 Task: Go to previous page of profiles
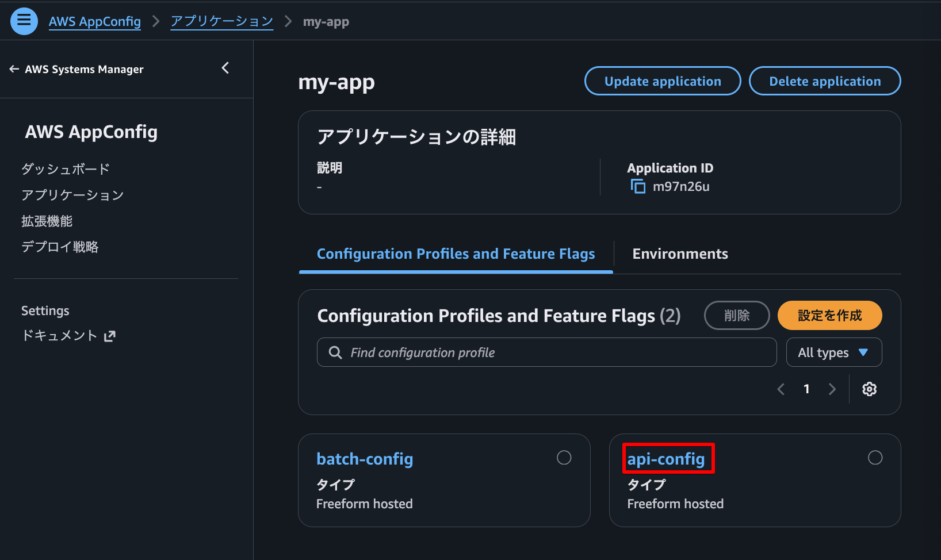pos(781,389)
